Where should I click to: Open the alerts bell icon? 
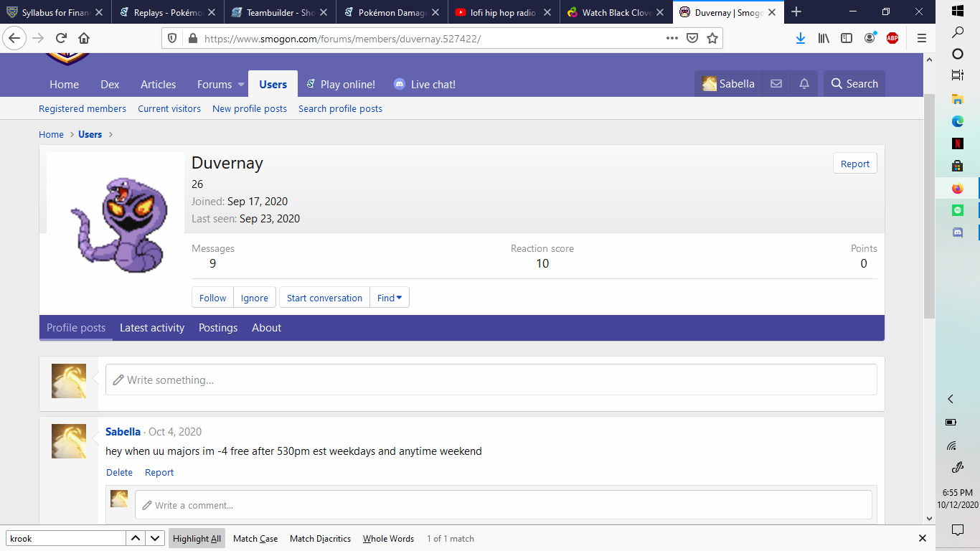point(804,84)
